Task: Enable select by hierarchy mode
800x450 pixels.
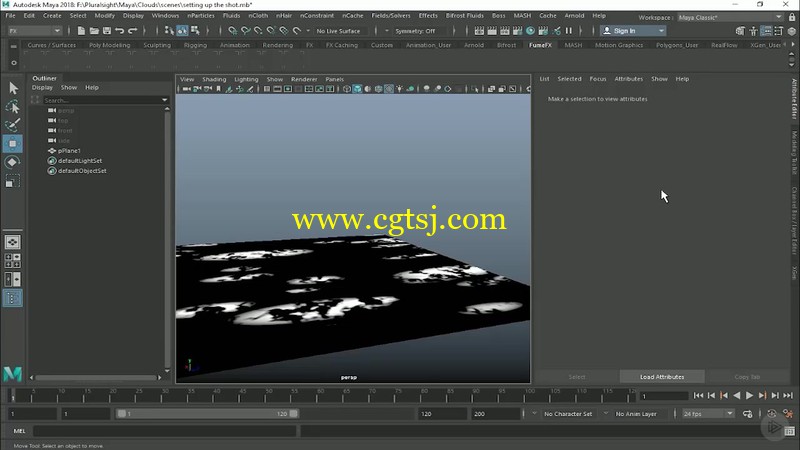Action: coord(169,31)
